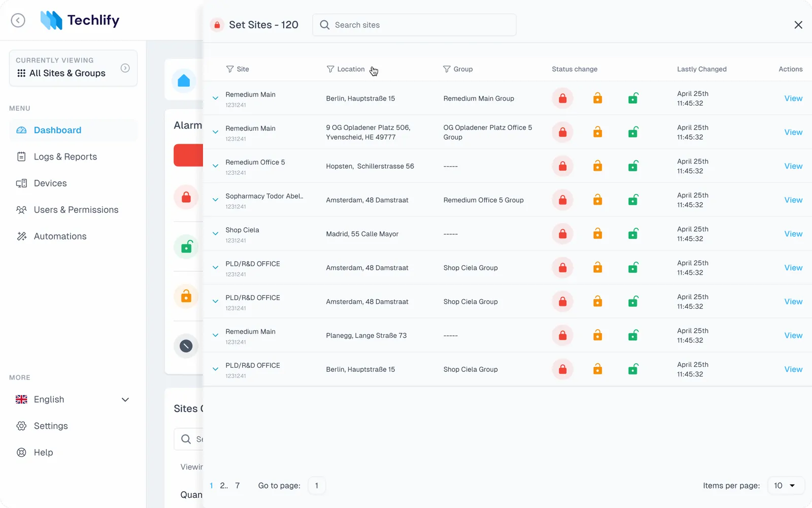Click the green unlock icon in the Alarm panel
This screenshot has height=508, width=812.
tap(186, 247)
